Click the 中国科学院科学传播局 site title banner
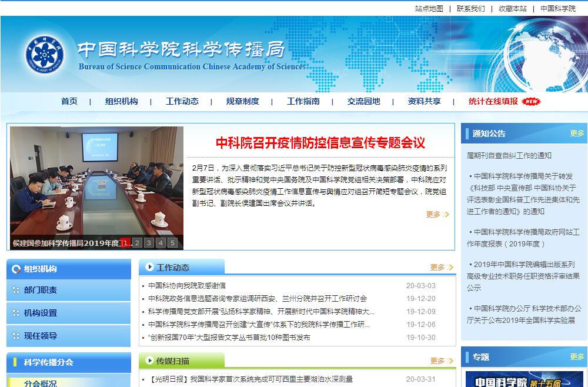 click(x=181, y=49)
